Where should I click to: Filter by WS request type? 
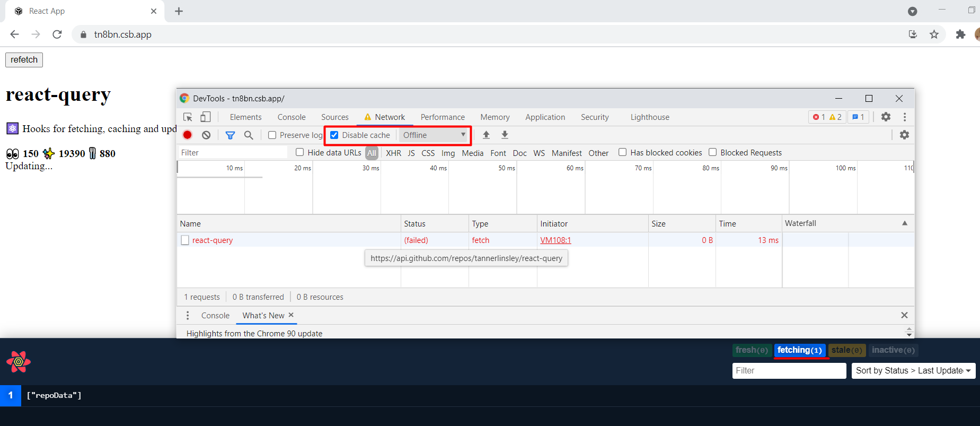(x=539, y=153)
